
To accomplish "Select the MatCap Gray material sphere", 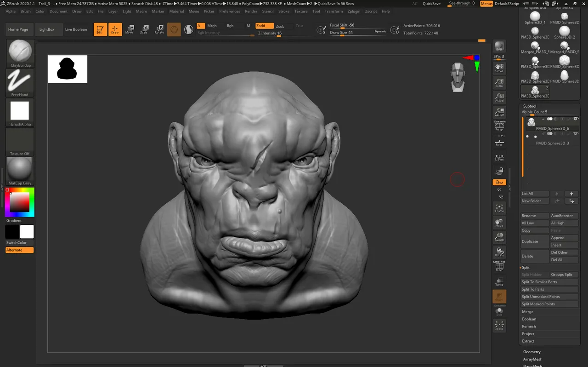I will click(x=20, y=171).
